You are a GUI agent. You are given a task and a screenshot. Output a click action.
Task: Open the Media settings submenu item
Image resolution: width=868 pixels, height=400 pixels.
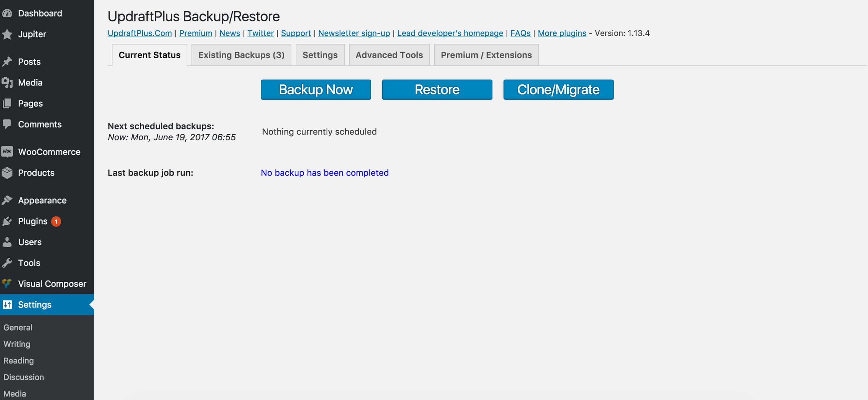[15, 394]
